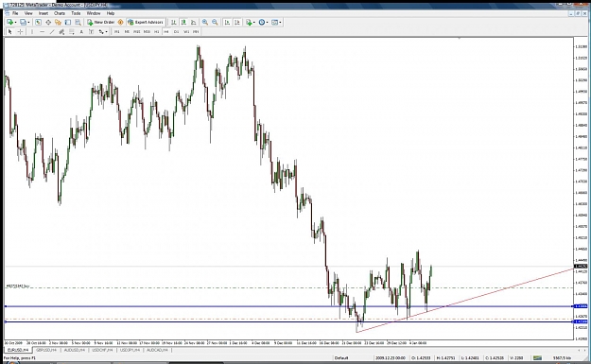Open the Window menu
Viewport: 591px width, 364px height.
coord(94,13)
